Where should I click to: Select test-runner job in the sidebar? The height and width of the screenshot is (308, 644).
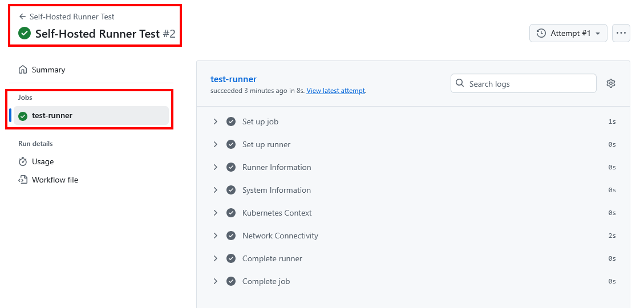52,116
